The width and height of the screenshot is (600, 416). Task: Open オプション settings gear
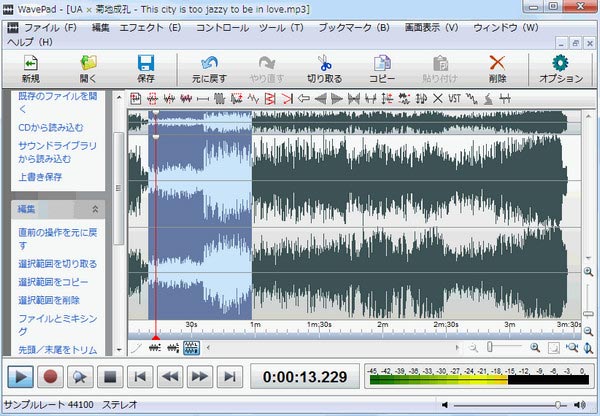(561, 69)
